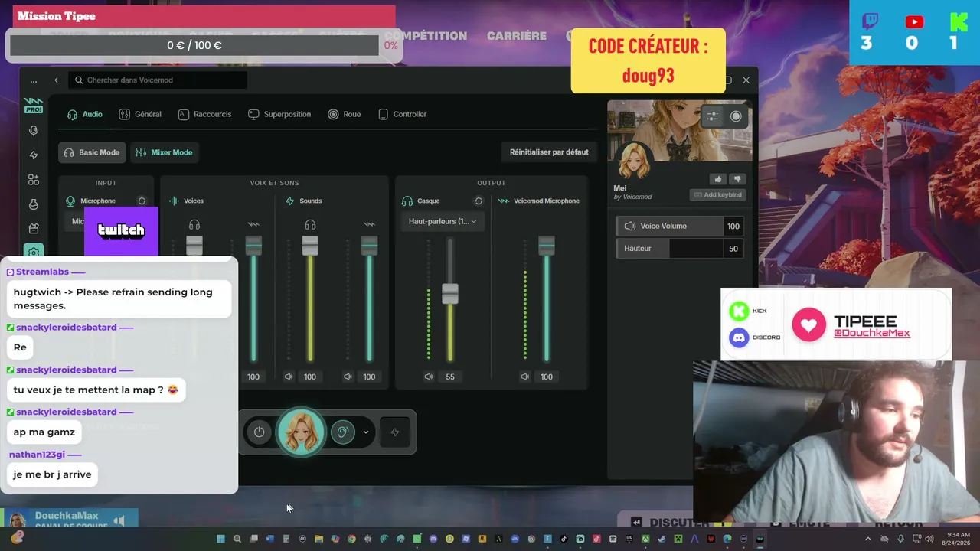Refresh the Casque output device
Viewport: 980px width, 551px height.
pyautogui.click(x=479, y=201)
